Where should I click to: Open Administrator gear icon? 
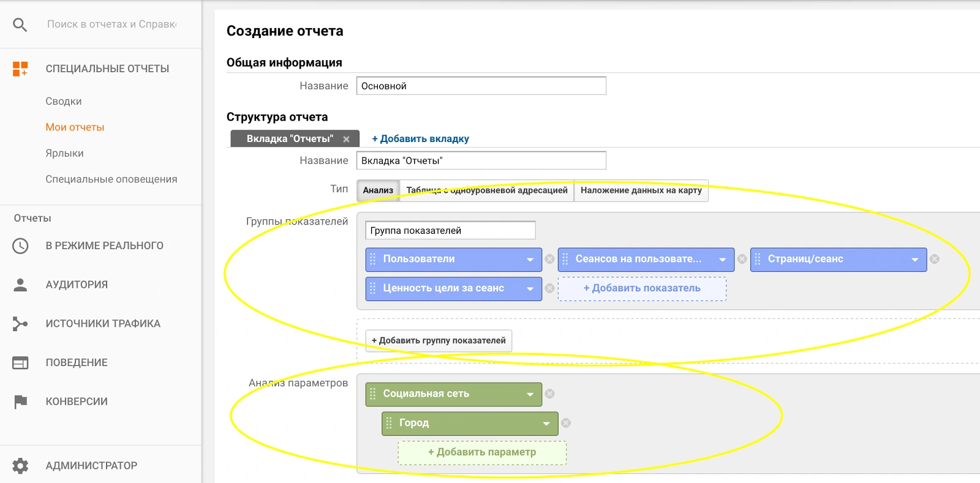click(x=20, y=466)
